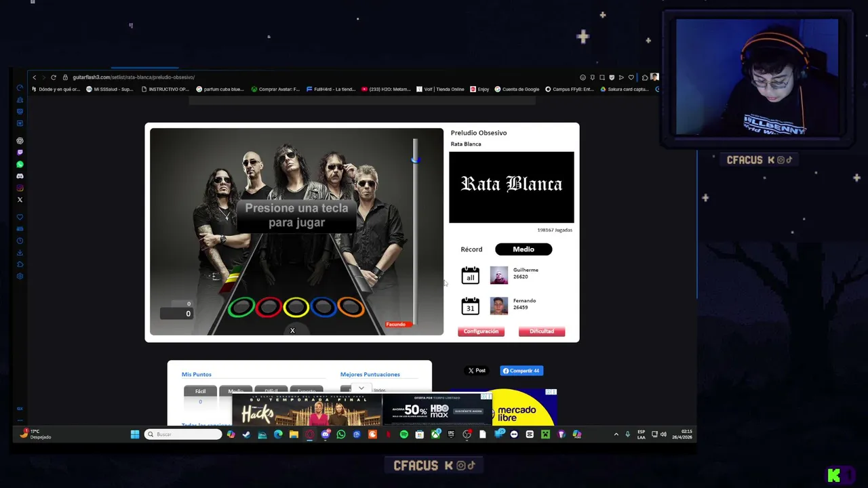Click the red Dificultad button

542,331
